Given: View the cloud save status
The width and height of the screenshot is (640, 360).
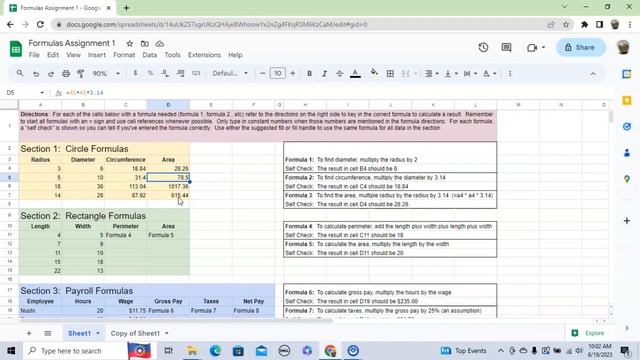Looking at the screenshot, I should click(x=160, y=43).
